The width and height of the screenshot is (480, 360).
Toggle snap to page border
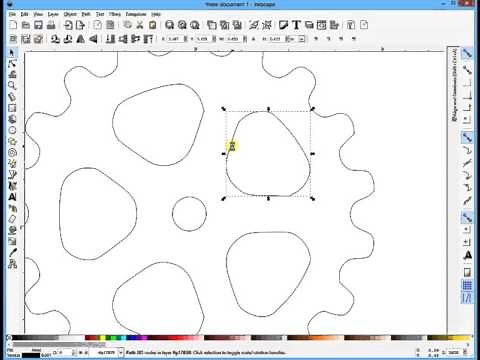(x=467, y=272)
